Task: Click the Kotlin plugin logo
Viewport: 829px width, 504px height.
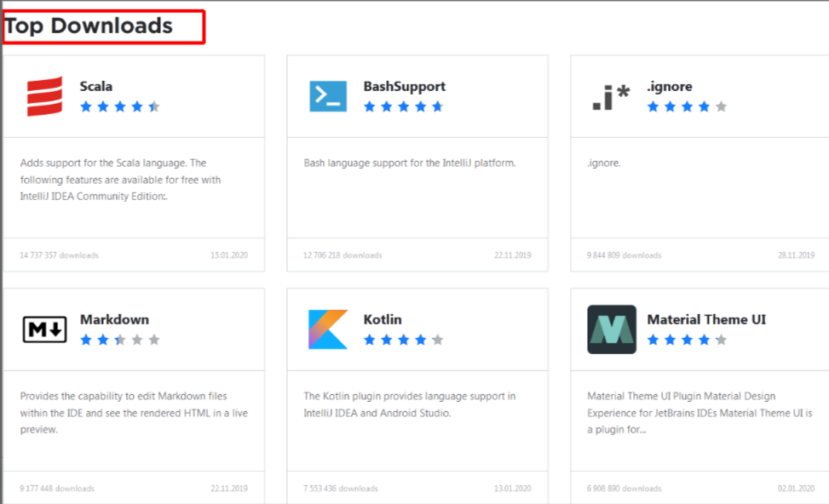Action: (328, 329)
